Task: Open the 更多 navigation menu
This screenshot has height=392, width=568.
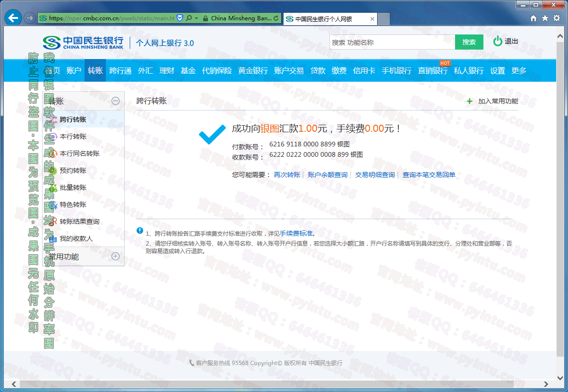Action: point(519,71)
